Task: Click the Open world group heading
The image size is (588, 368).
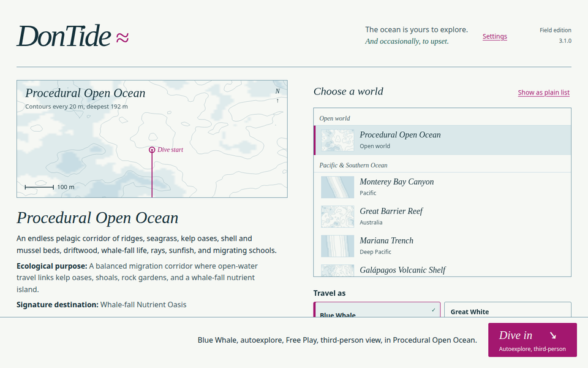Action: [x=334, y=118]
